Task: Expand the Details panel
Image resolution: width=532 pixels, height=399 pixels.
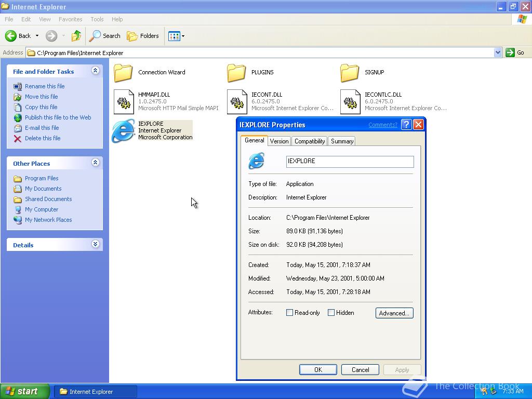Action: coord(96,244)
